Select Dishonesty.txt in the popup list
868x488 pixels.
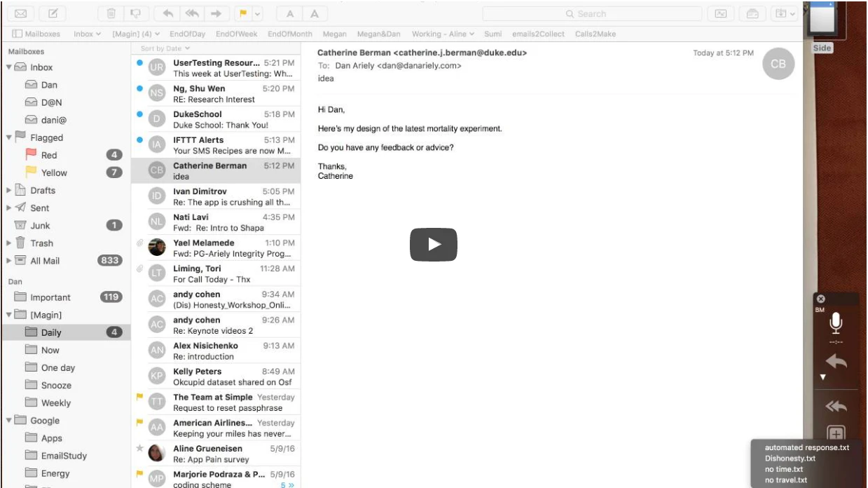pos(790,459)
